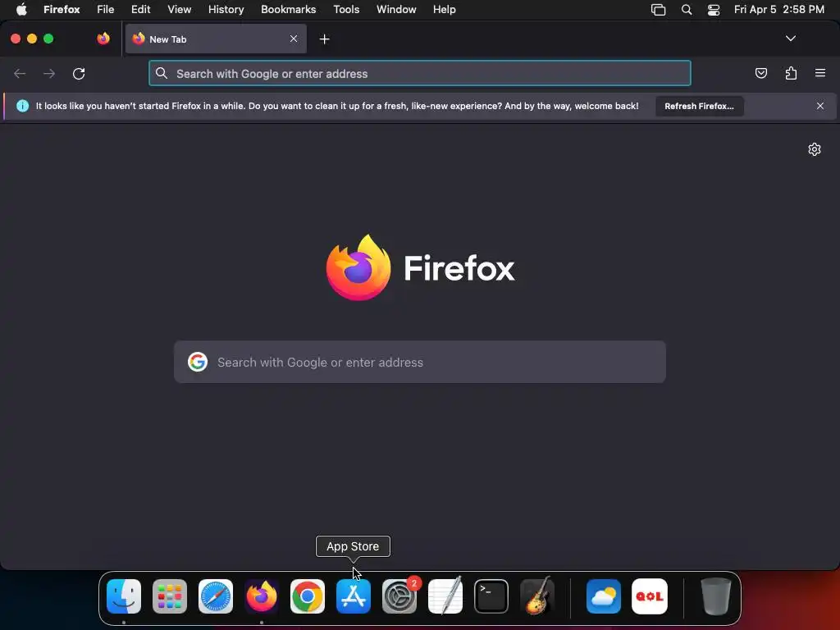Click the date and time in menu bar
This screenshot has width=840, height=630.
(779, 10)
